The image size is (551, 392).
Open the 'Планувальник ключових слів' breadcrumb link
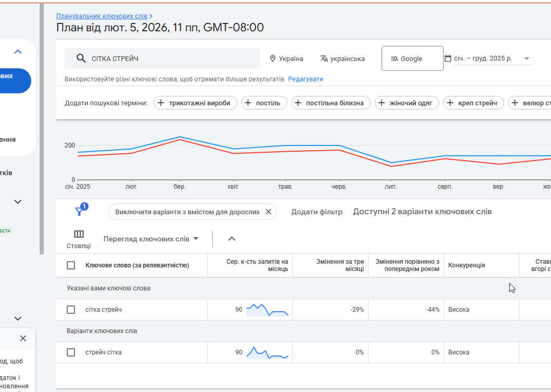[x=102, y=16]
